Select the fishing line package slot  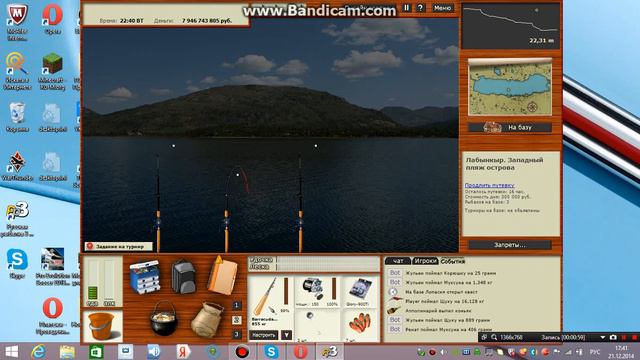coord(361,291)
